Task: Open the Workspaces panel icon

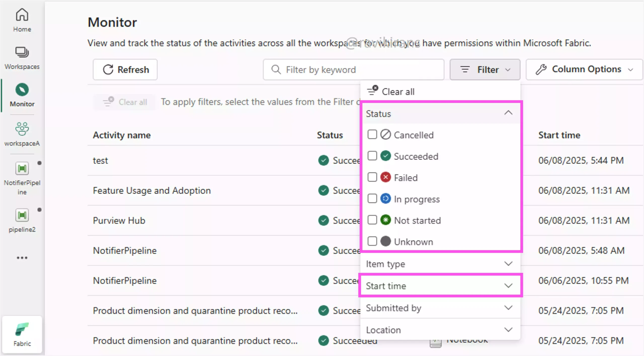Action: point(22,52)
